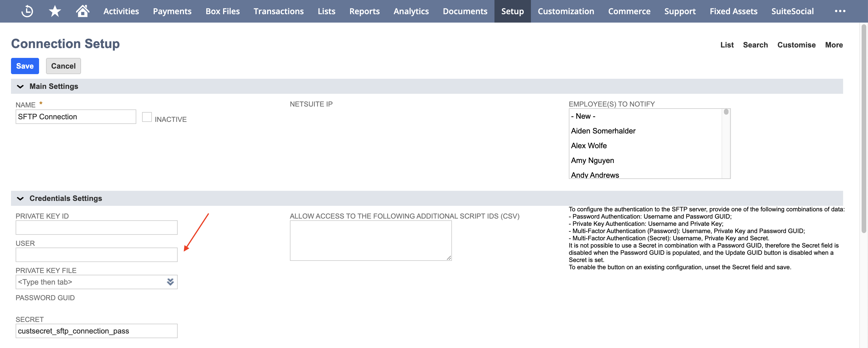Screen dimensions: 868x348
Task: Open the connection List view
Action: pos(727,45)
